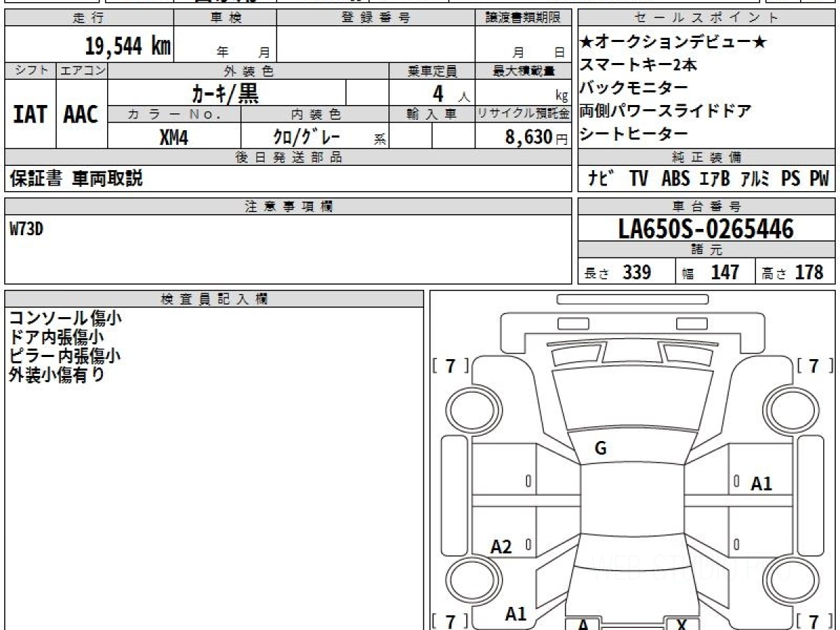Image resolution: width=840 pixels, height=630 pixels.
Task: Click the リサイクル預託金 header
Action: (523, 113)
